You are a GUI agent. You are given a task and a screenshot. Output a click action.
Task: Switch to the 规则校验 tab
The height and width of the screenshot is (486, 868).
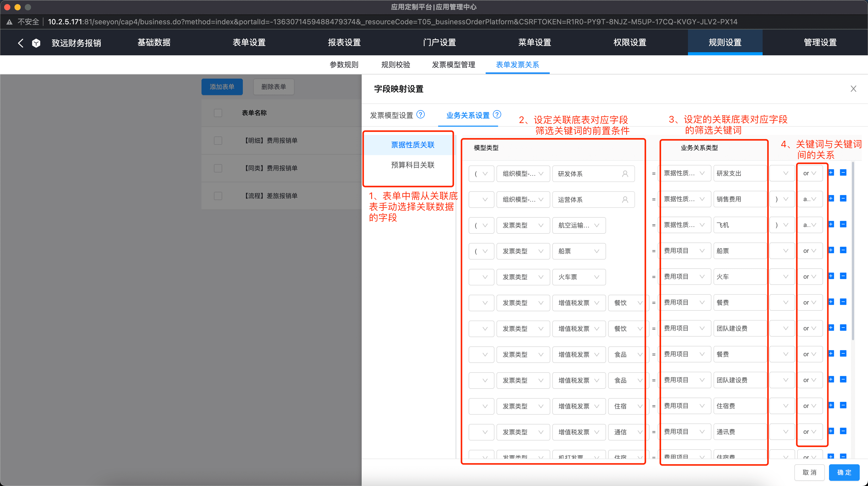[396, 64]
